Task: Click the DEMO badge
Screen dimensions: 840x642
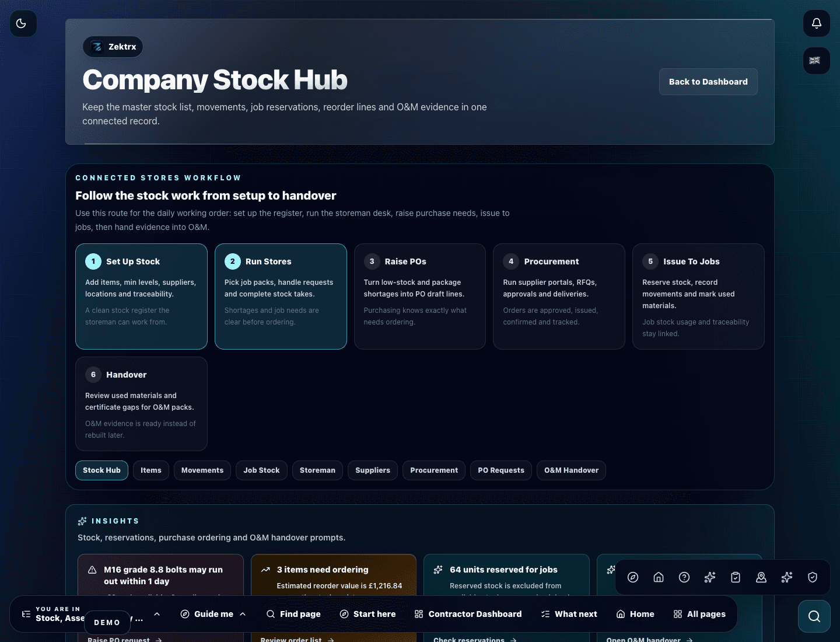Action: click(107, 623)
